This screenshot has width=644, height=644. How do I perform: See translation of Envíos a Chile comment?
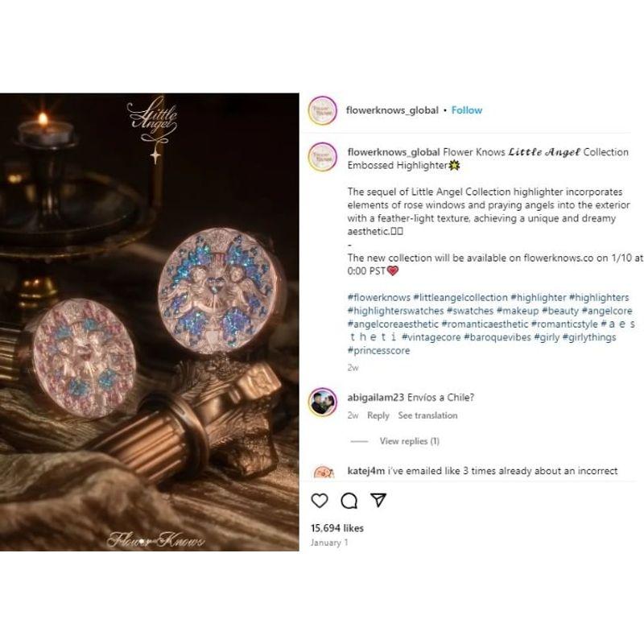pyautogui.click(x=427, y=415)
